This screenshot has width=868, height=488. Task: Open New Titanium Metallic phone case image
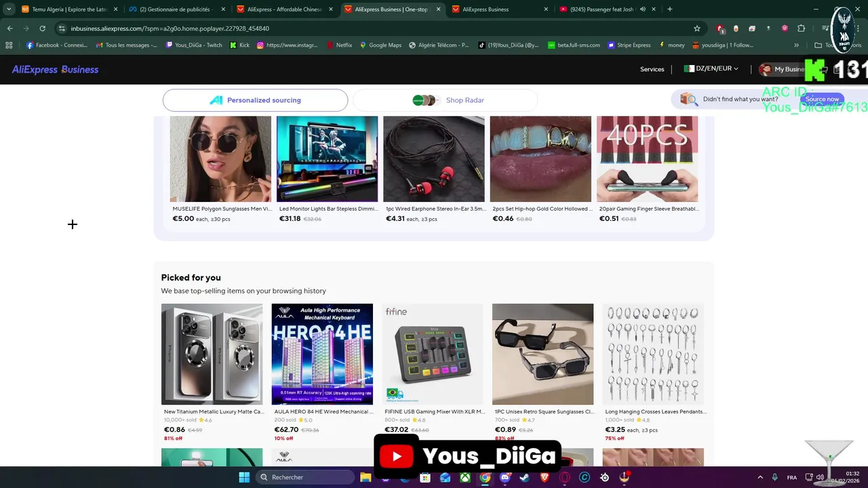coord(212,354)
